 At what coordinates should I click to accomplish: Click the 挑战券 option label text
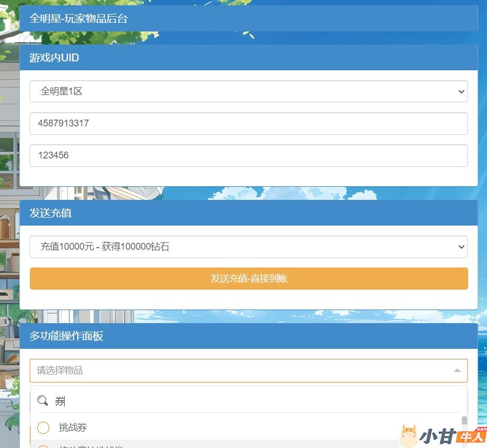[x=73, y=428]
